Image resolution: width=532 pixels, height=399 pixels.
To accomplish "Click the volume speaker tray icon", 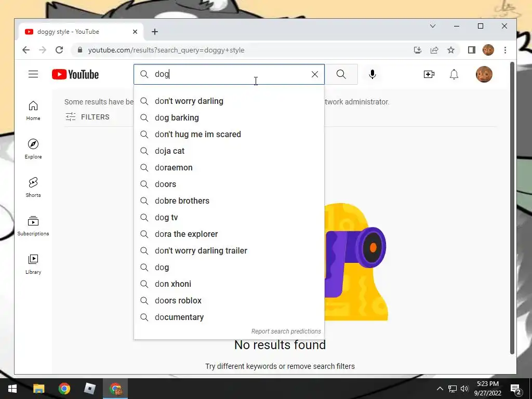I will click(x=464, y=389).
